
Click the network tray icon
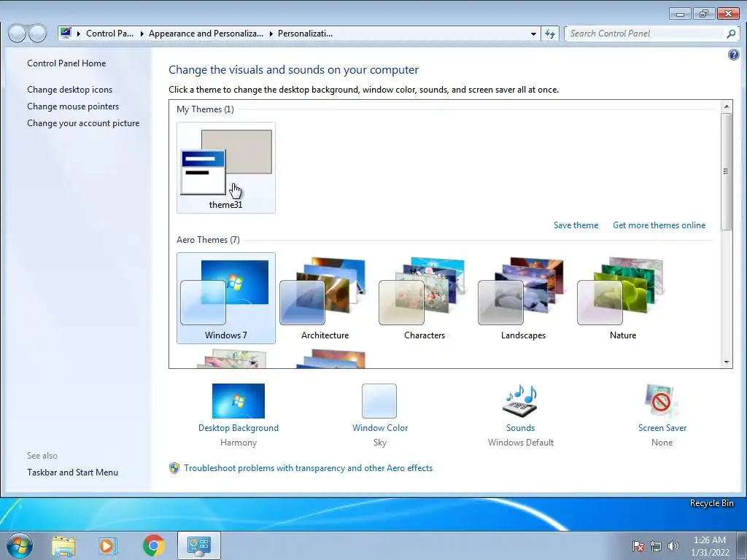pos(656,546)
